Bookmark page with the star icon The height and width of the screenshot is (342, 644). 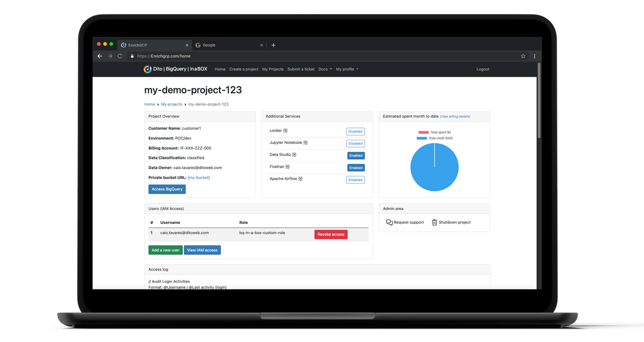[x=523, y=56]
